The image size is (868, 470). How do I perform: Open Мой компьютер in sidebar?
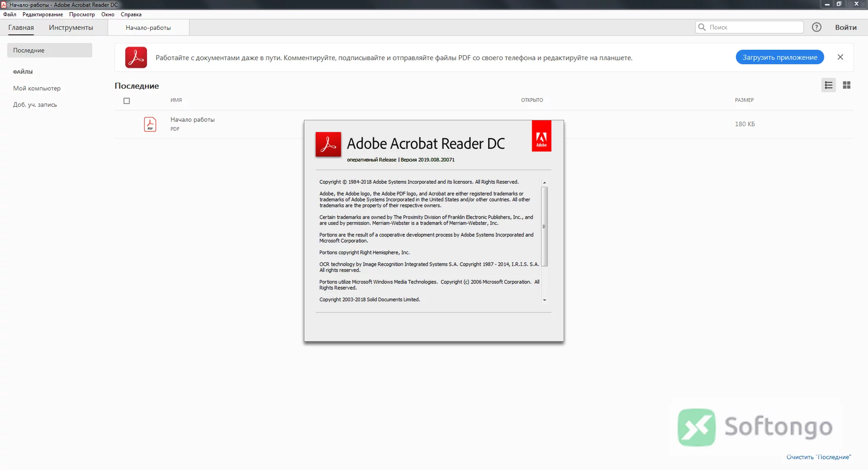37,88
